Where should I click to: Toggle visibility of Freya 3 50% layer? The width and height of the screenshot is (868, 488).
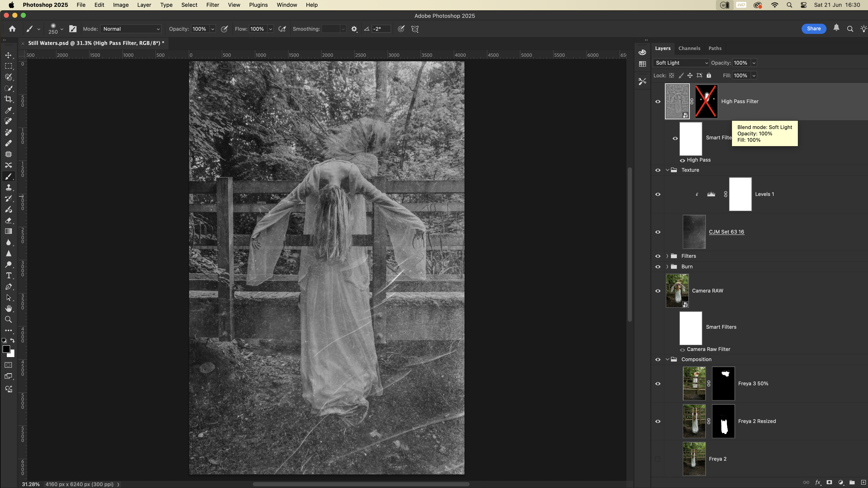click(x=657, y=384)
